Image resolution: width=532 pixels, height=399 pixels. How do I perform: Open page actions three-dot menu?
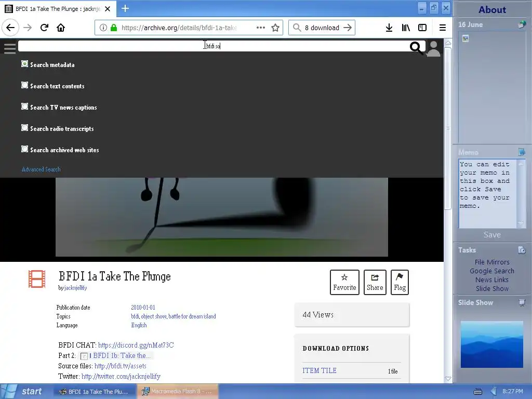(261, 28)
